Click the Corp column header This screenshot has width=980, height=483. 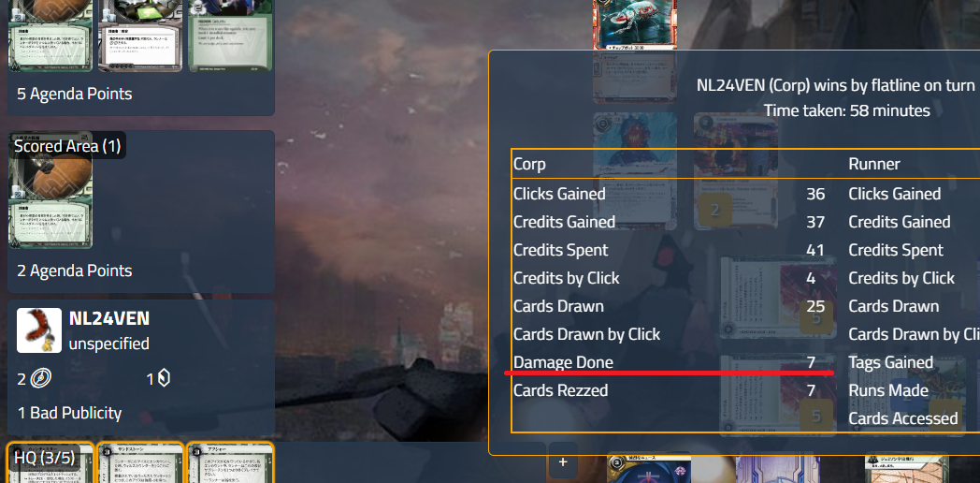point(529,164)
